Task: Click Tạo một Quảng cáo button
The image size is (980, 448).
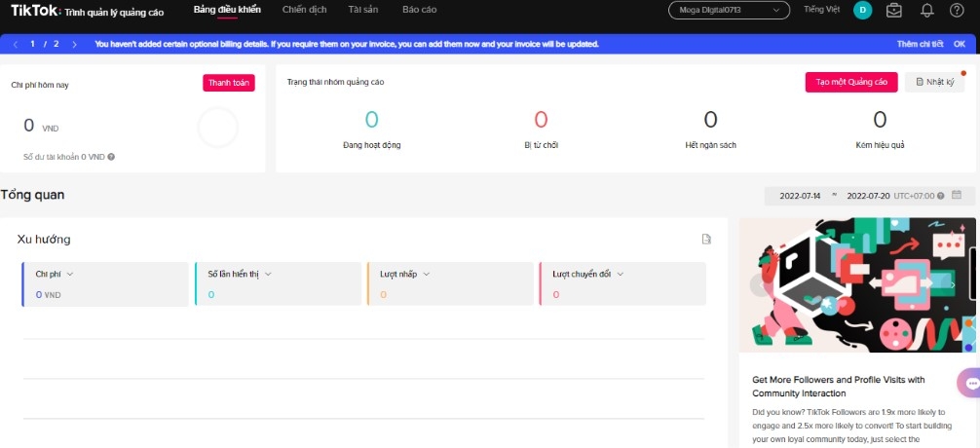Action: [x=851, y=82]
